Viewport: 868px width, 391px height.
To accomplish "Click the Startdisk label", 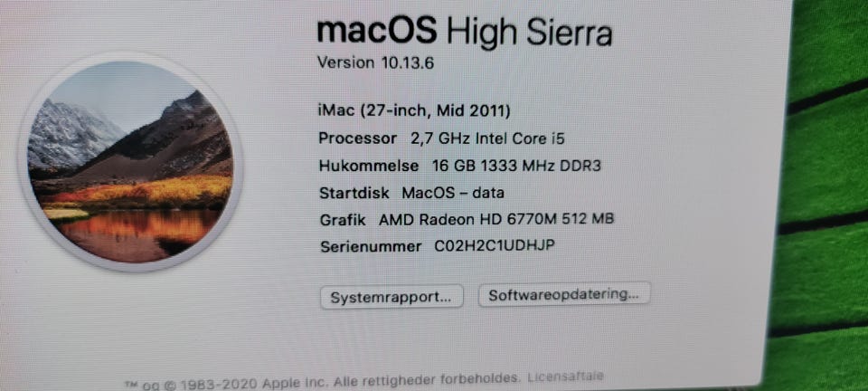I will (354, 194).
